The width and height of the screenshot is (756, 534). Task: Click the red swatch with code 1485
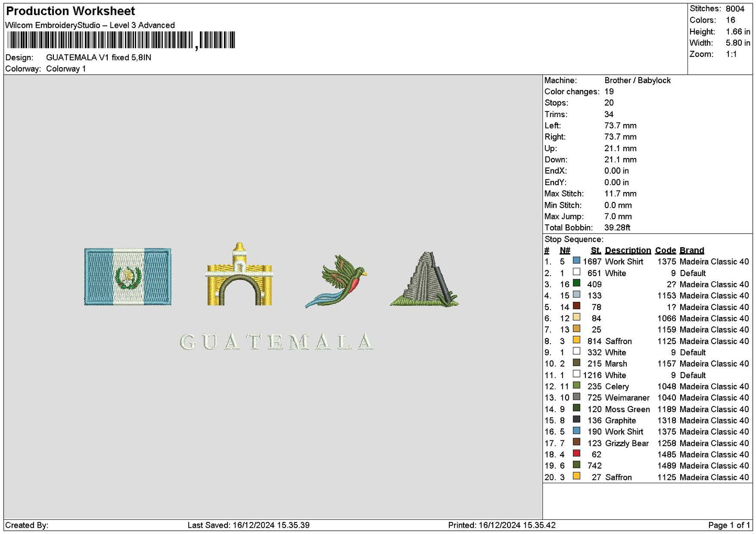576,453
